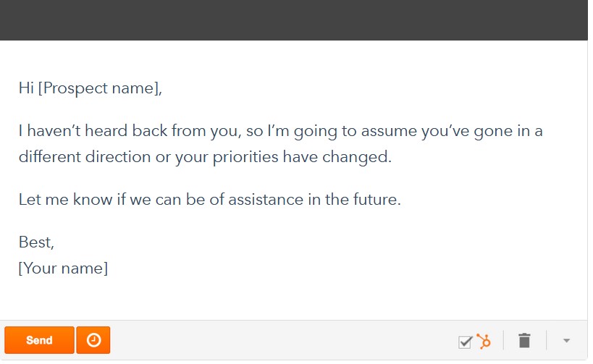Click the HubSpot sprocket logo icon
Viewport: 593px width, 364px height.
point(484,342)
